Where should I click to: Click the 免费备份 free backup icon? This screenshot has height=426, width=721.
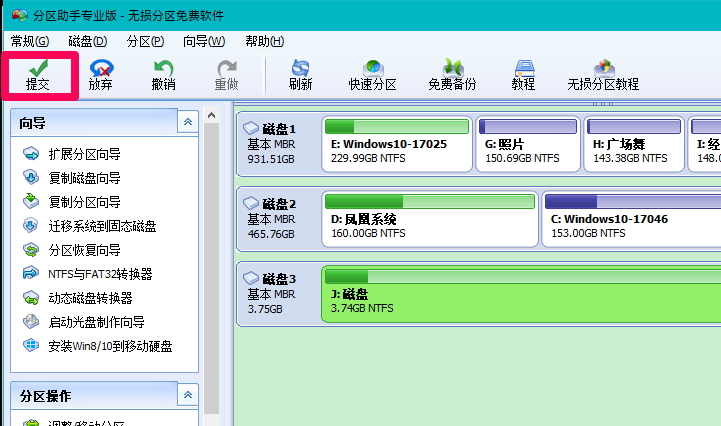pyautogui.click(x=452, y=74)
